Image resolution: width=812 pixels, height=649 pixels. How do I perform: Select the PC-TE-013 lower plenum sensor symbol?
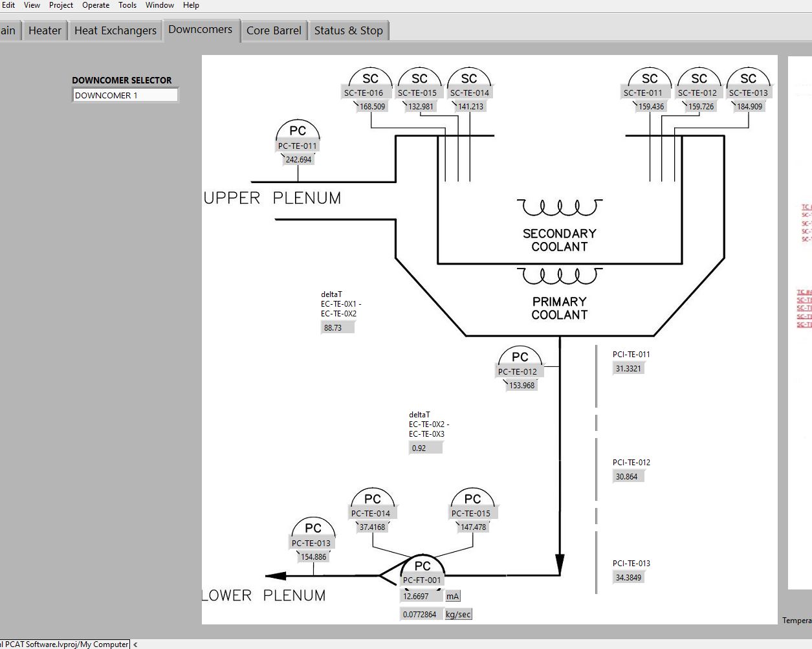(313, 529)
